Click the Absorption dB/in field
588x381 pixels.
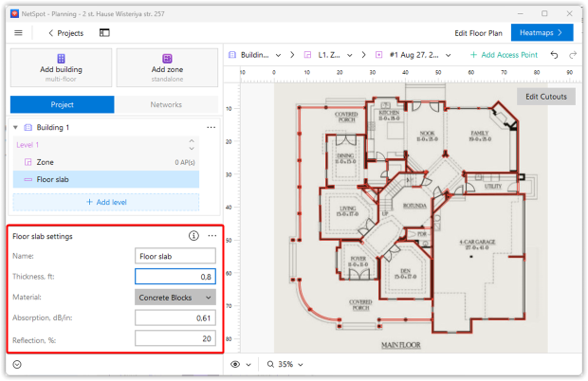click(175, 318)
